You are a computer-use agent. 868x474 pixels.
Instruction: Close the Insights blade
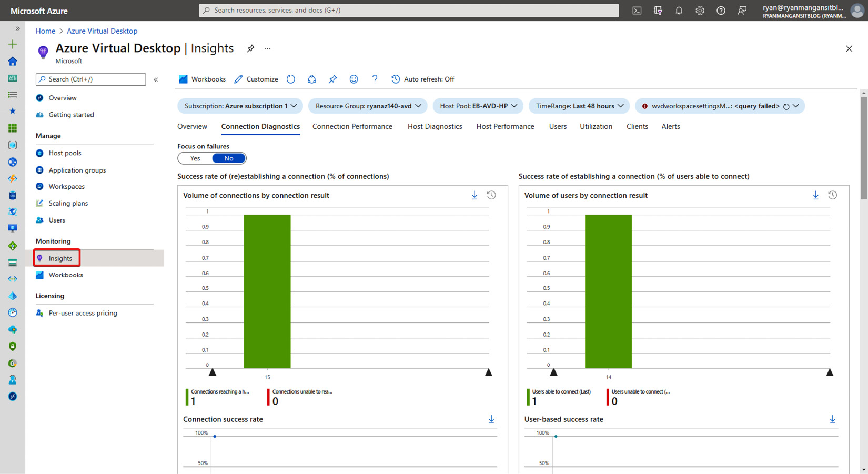point(849,48)
